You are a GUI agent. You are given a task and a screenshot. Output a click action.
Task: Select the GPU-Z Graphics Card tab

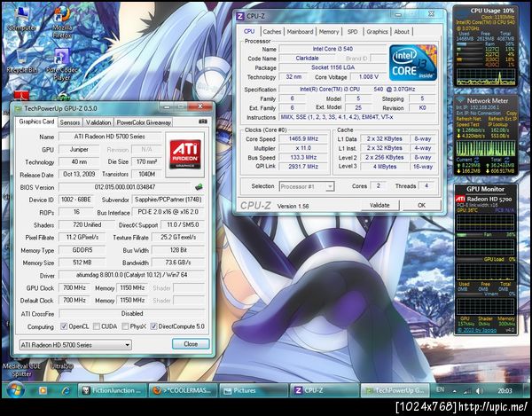tap(36, 122)
